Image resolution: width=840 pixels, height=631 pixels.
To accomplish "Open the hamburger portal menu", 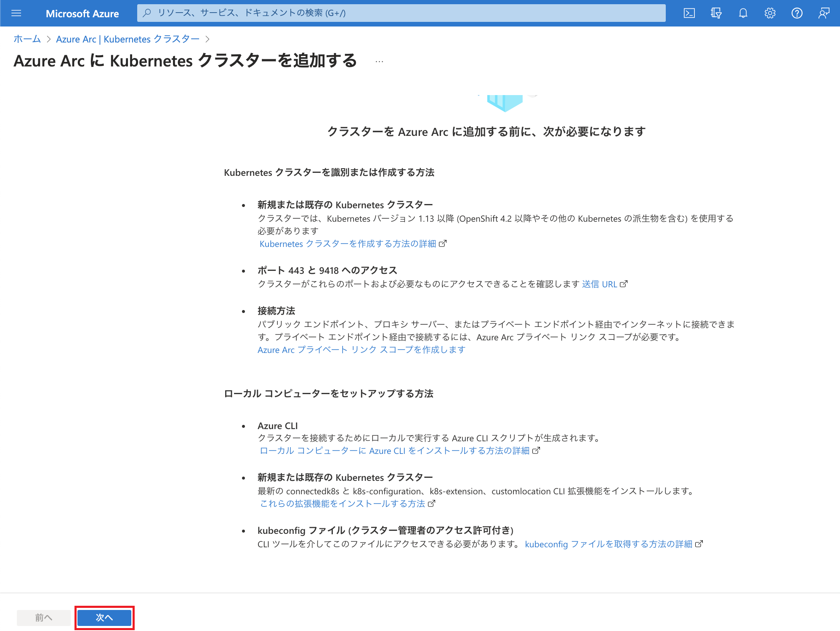I will coord(16,13).
